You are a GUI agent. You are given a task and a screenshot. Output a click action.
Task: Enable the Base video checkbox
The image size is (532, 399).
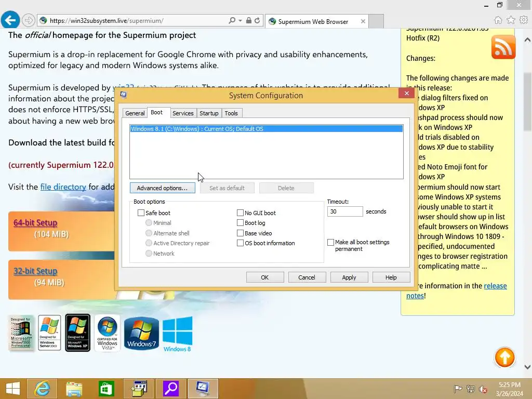(240, 233)
